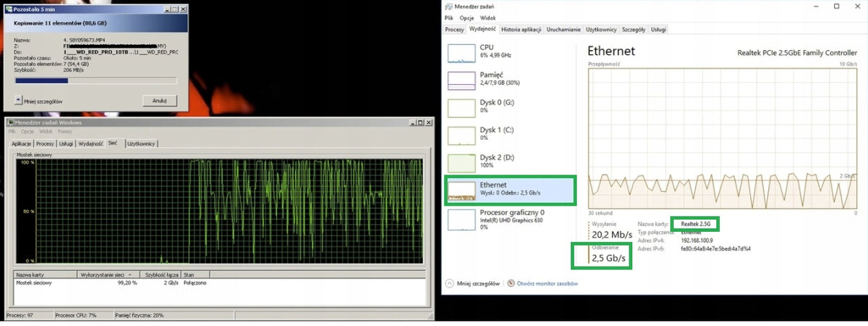This screenshot has height=326, width=868.
Task: Select the CPU performance graph thumbnail
Action: pyautogui.click(x=461, y=51)
